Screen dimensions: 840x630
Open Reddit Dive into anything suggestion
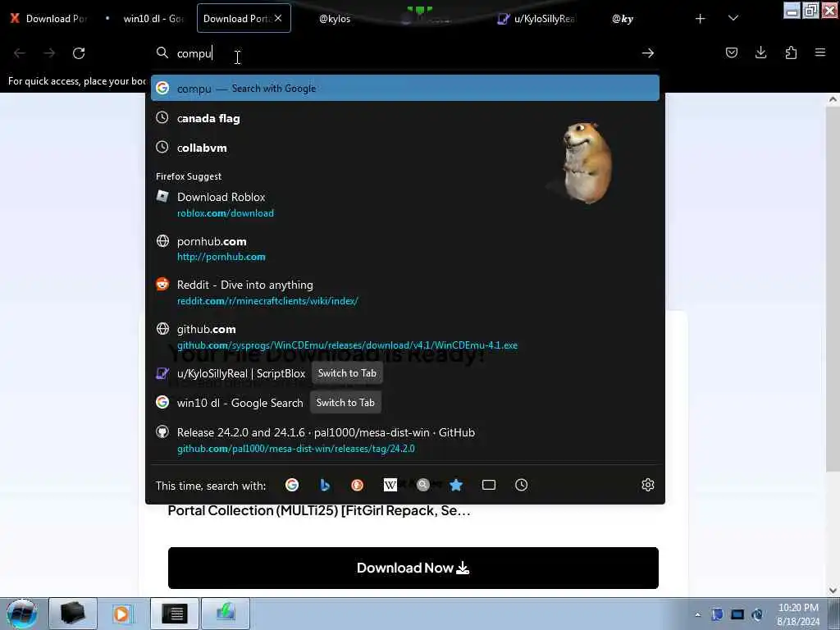[405, 293]
